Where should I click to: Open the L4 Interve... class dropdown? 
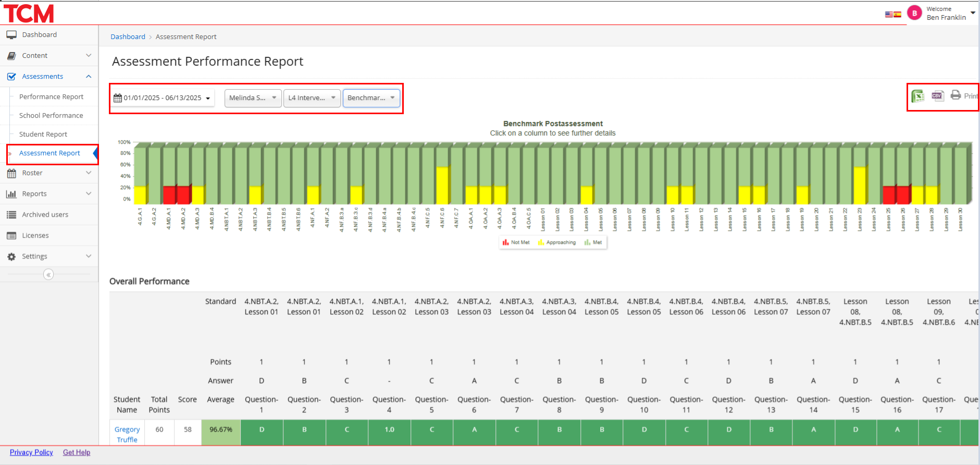pos(312,98)
